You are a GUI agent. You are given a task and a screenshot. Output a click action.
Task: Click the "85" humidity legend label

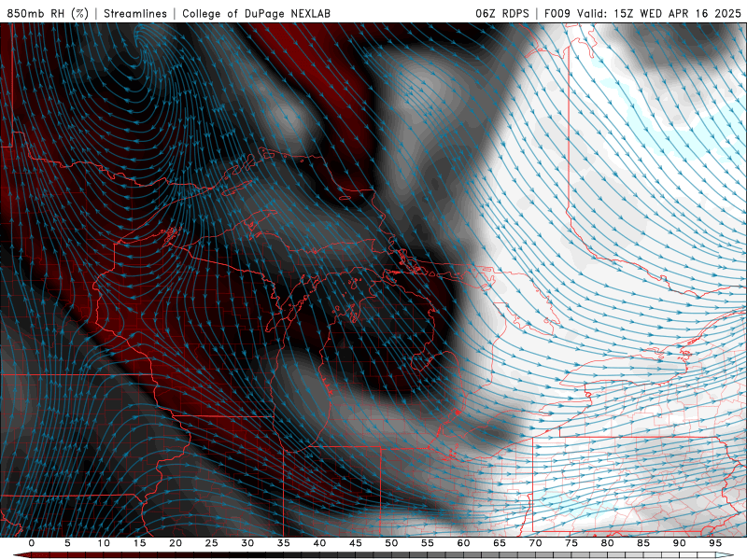643,543
